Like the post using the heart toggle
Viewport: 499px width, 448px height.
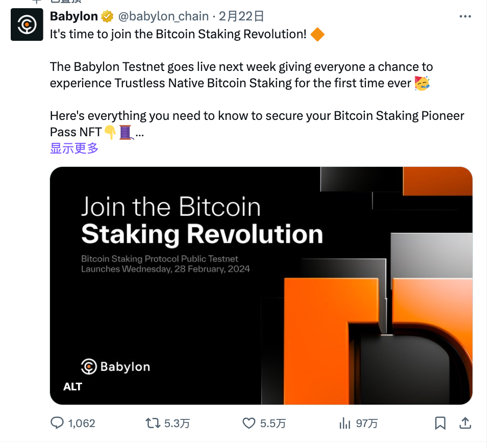(248, 423)
